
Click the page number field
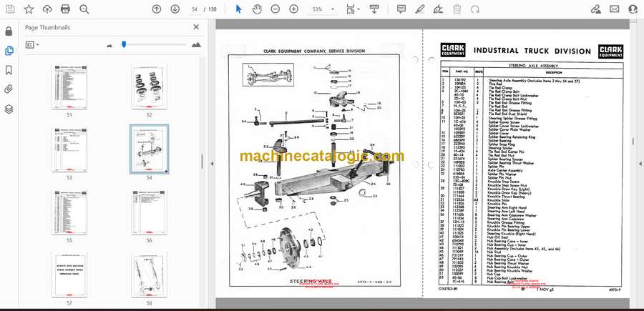195,9
